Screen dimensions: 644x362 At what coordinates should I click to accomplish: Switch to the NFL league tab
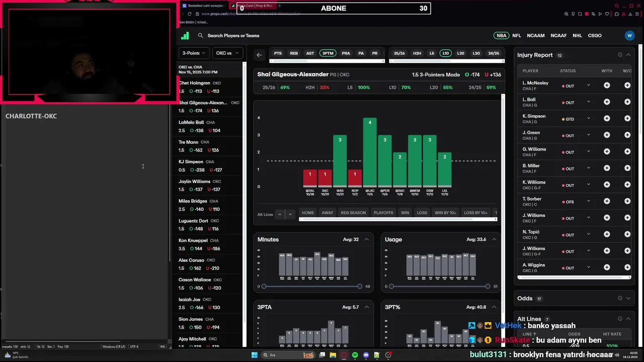pyautogui.click(x=516, y=36)
